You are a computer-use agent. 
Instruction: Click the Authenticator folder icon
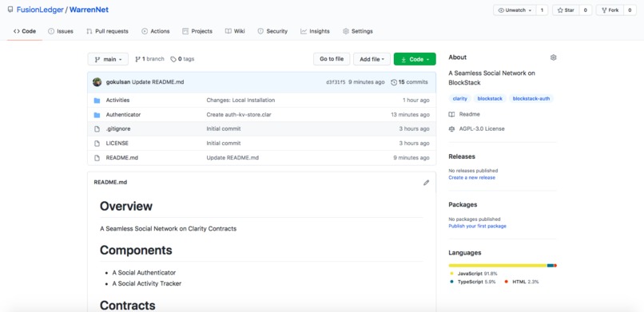(x=97, y=115)
